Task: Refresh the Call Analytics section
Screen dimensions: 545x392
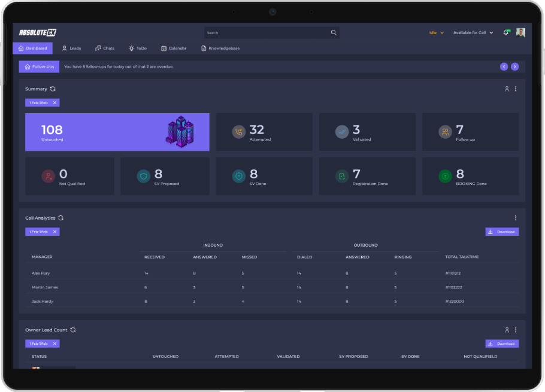Action: [61, 218]
